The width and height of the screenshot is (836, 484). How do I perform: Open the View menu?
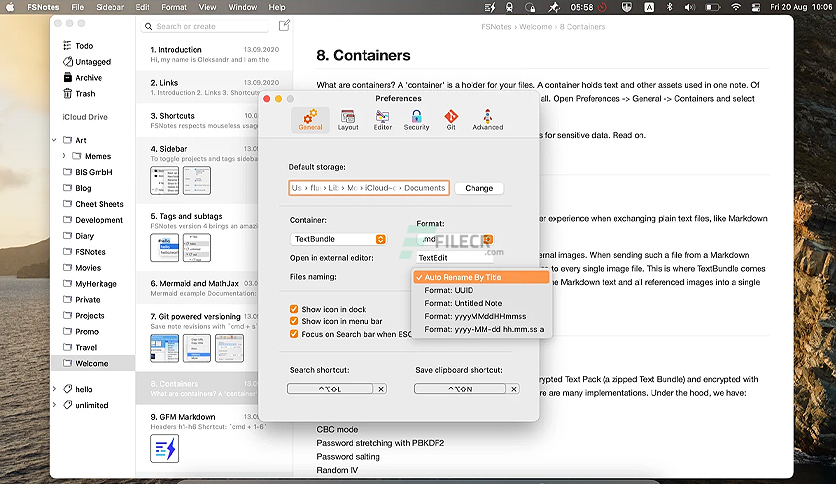[x=207, y=7]
